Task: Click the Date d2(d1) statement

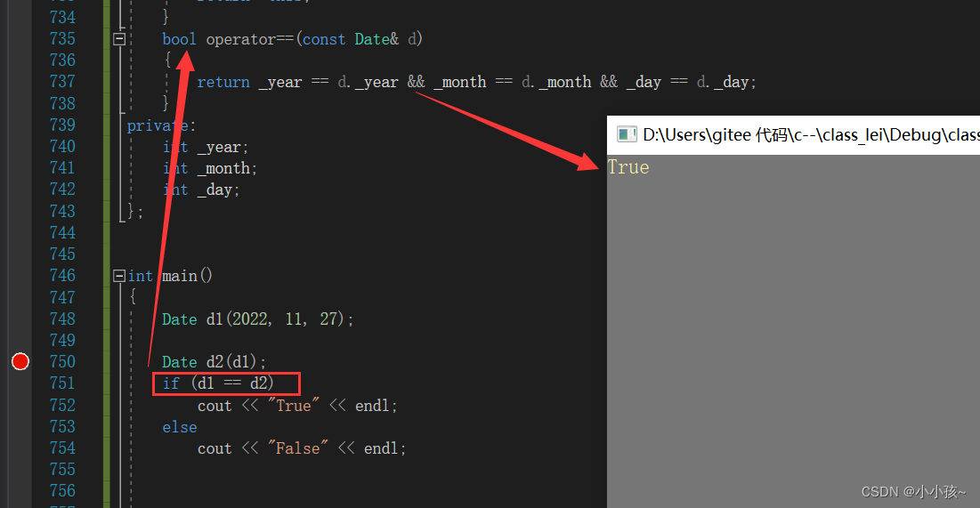Action: point(214,362)
